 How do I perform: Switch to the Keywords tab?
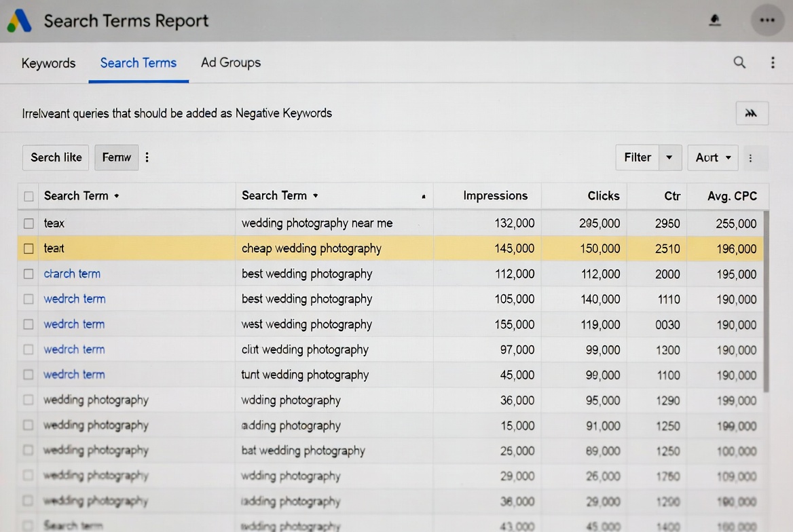[x=48, y=63]
